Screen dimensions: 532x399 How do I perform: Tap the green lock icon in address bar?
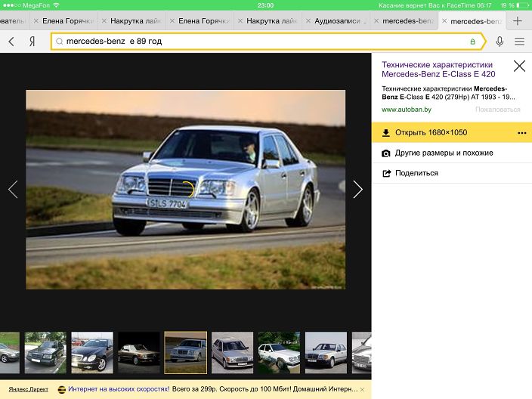tap(472, 42)
